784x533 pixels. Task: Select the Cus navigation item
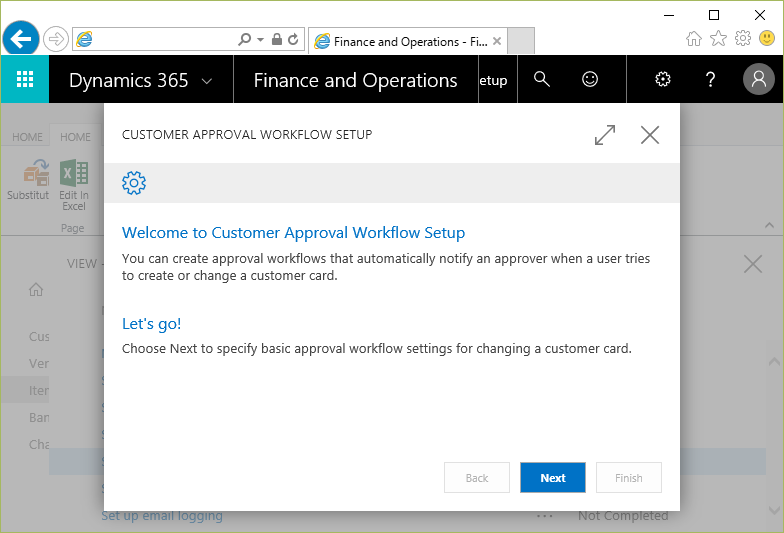tap(39, 336)
